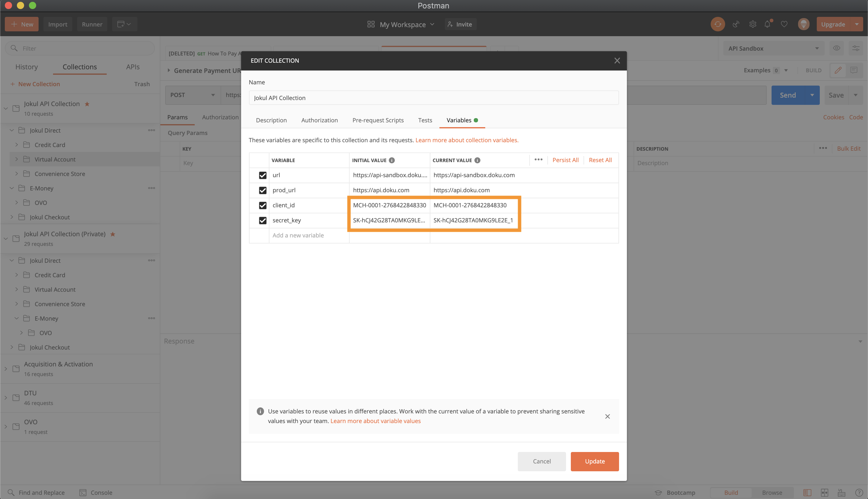
Task: Click the star on Jokul API Collection (Private)
Action: point(112,234)
